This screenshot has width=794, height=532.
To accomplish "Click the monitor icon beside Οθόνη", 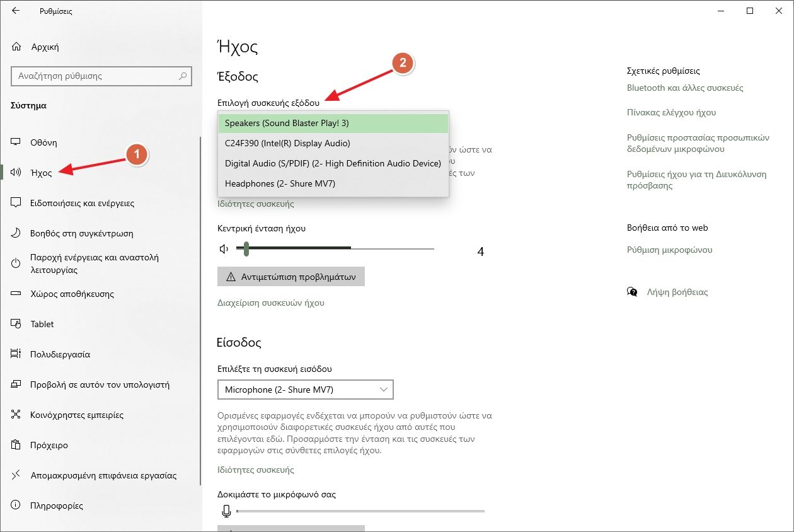I will pos(17,142).
